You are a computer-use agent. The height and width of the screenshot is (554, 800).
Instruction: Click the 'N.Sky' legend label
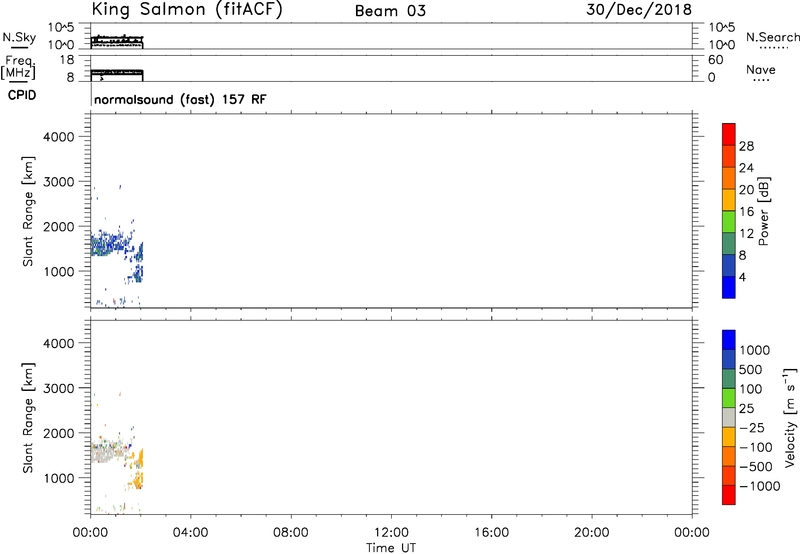19,37
